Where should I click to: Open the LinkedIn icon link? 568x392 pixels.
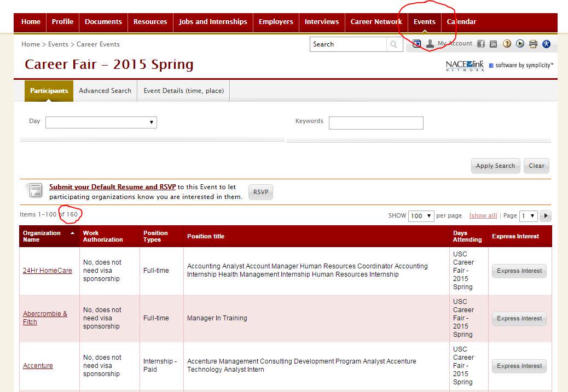(x=494, y=44)
